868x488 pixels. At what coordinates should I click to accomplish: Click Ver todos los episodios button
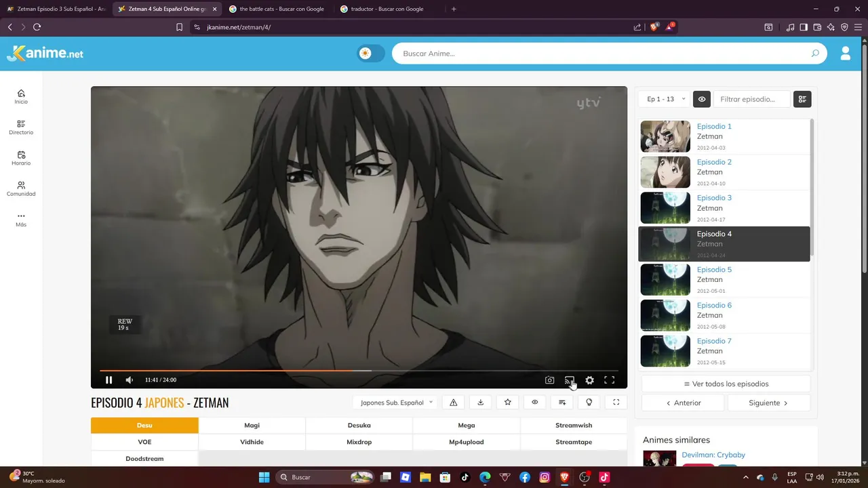726,384
